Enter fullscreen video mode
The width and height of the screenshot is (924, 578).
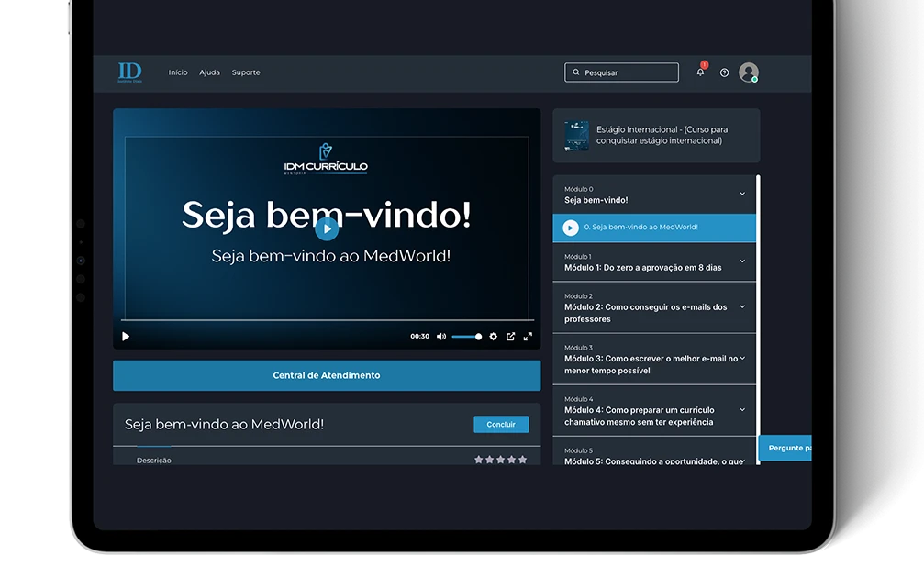(528, 337)
